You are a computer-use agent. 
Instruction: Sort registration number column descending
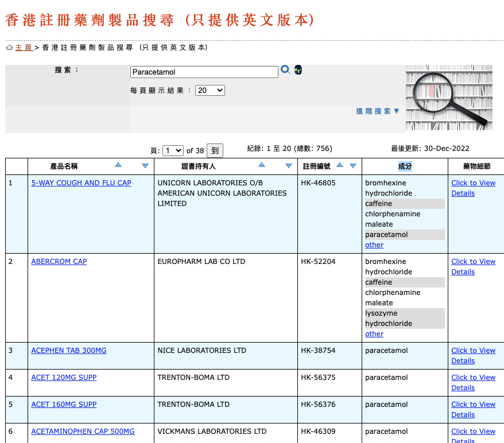pyautogui.click(x=352, y=166)
